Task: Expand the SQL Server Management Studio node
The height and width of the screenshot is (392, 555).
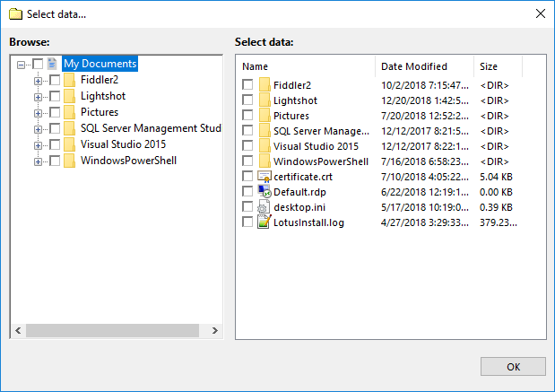Action: pyautogui.click(x=39, y=129)
